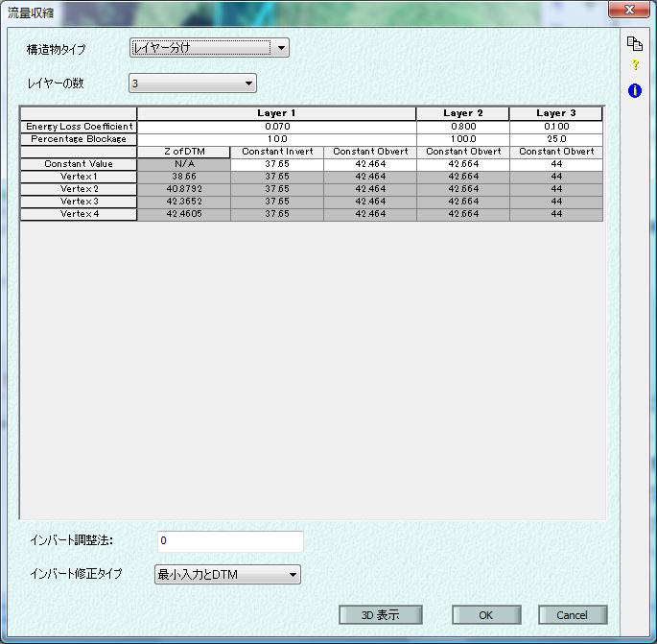Click Constant Value cell 37.65
The image size is (657, 644).
277,164
